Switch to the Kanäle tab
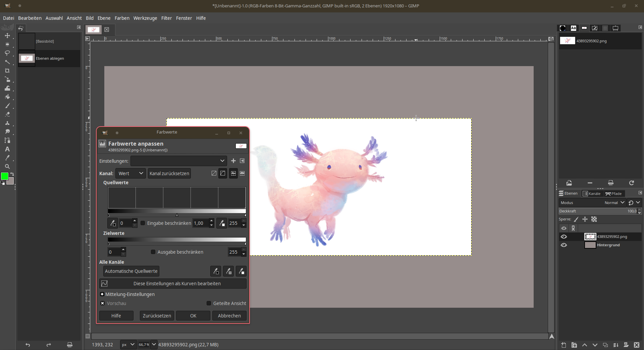This screenshot has width=644, height=350. (x=592, y=194)
